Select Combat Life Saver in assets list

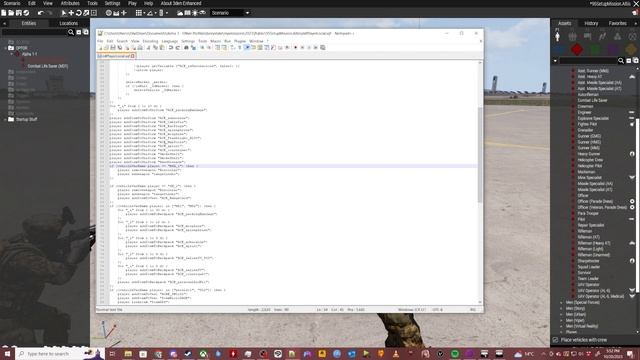(x=593, y=100)
